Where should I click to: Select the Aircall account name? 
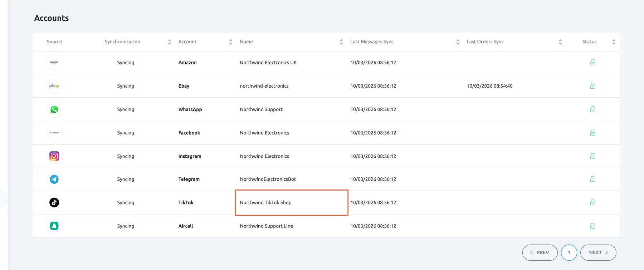[x=186, y=226]
